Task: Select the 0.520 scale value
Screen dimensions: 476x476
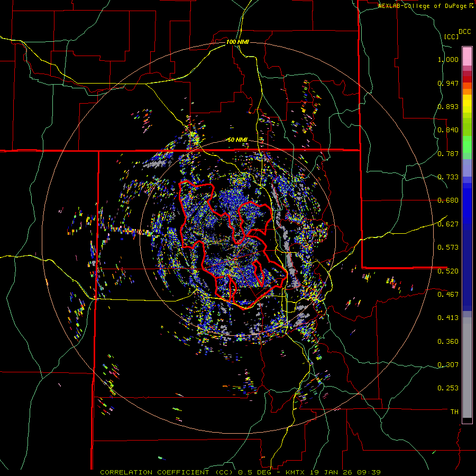Action: tap(448, 271)
